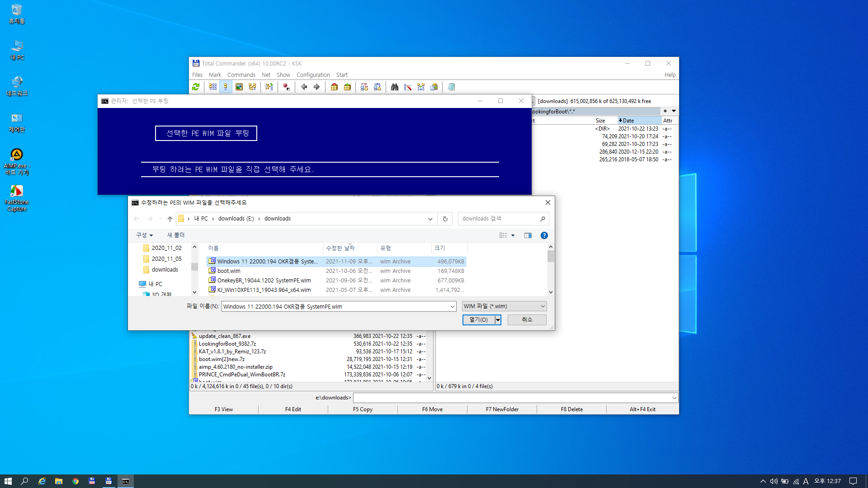Click the Unpack files icon in Total Commander
Viewport: 868px width, 488px height.
(x=347, y=87)
